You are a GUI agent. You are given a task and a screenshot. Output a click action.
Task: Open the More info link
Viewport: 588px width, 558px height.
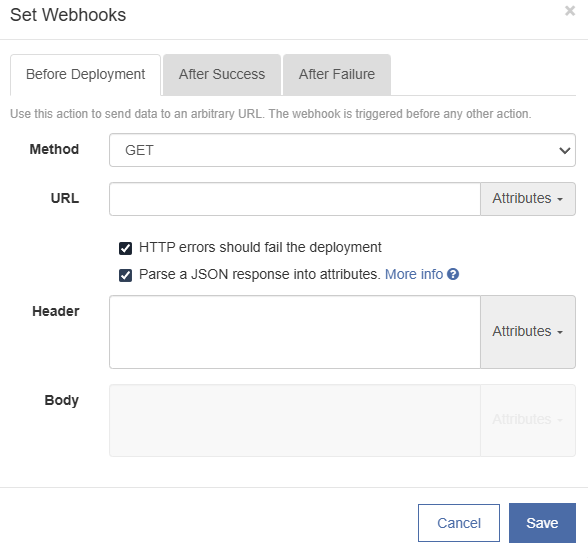(414, 274)
